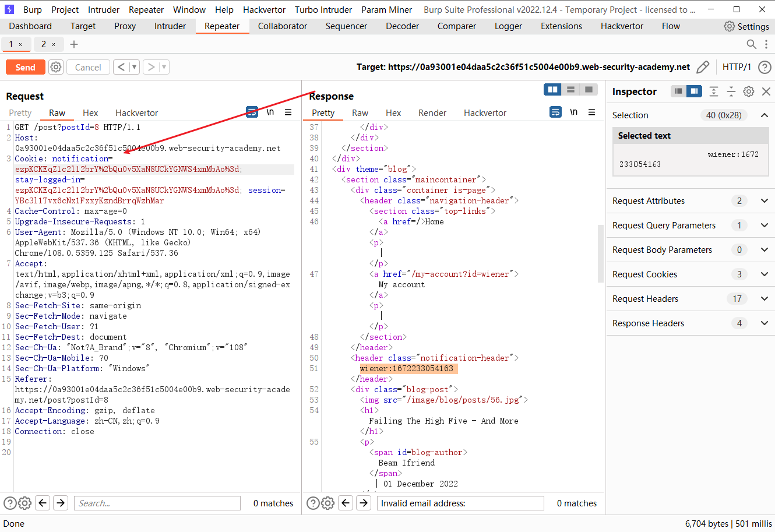Viewport: 775px width, 532px height.
Task: Open help icon next to HTTP/1
Action: tap(765, 67)
